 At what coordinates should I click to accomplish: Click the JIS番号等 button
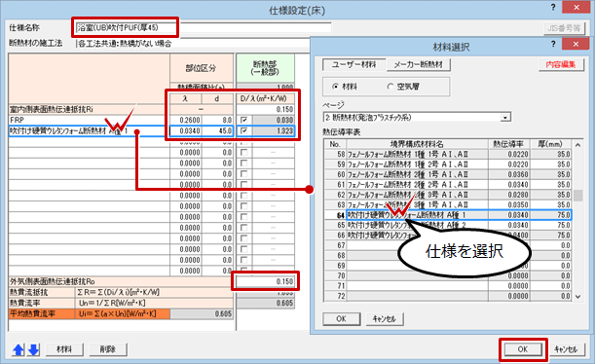click(564, 28)
